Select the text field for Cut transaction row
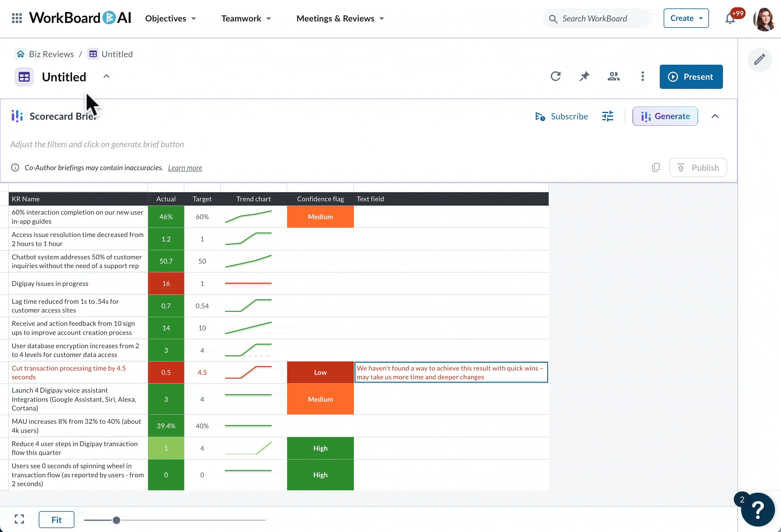Viewport: 781px width, 532px height. [451, 372]
